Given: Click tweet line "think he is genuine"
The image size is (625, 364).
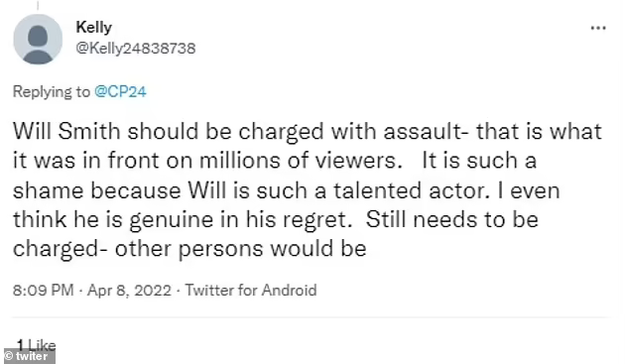Looking at the screenshot, I should [x=276, y=219].
